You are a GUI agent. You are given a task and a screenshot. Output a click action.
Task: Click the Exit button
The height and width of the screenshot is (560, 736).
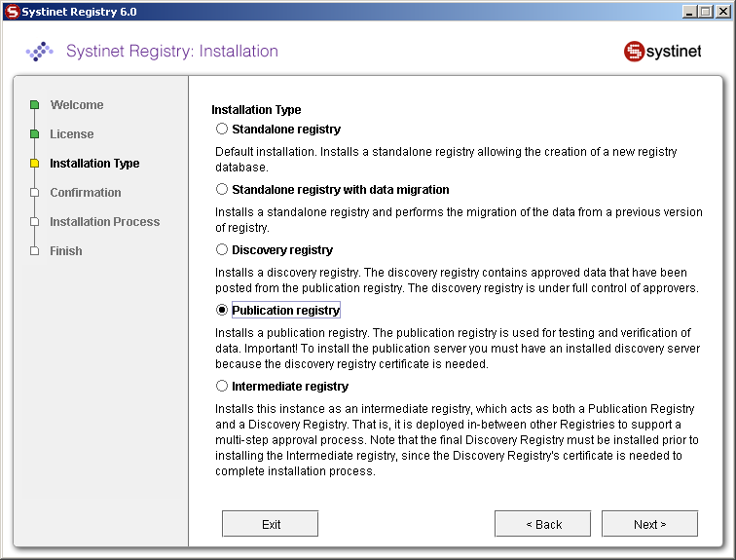(271, 524)
